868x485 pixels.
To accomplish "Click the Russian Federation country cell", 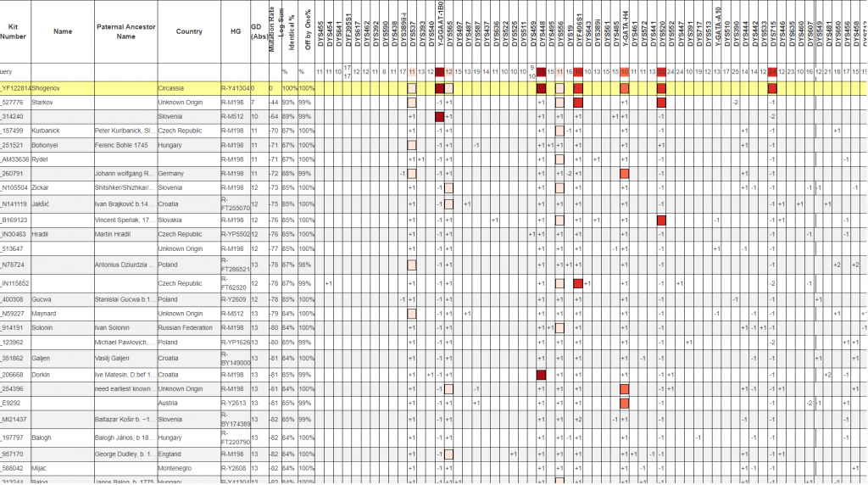I will point(188,327).
